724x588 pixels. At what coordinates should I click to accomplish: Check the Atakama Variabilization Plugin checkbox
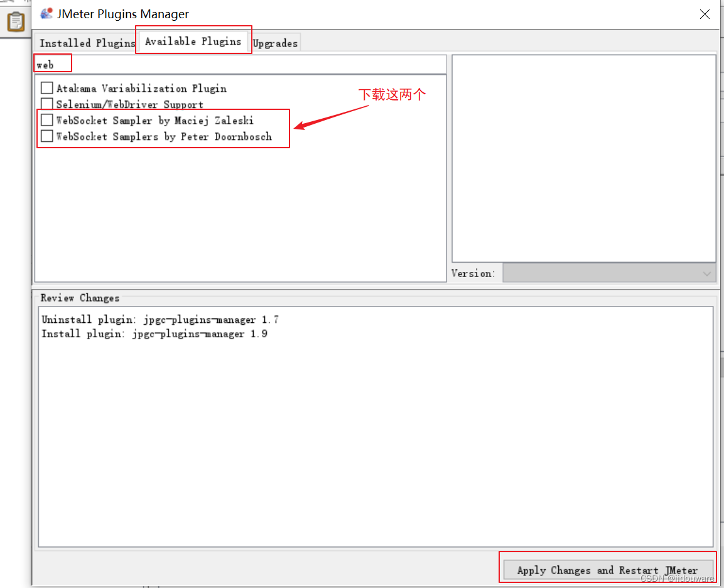pos(47,88)
